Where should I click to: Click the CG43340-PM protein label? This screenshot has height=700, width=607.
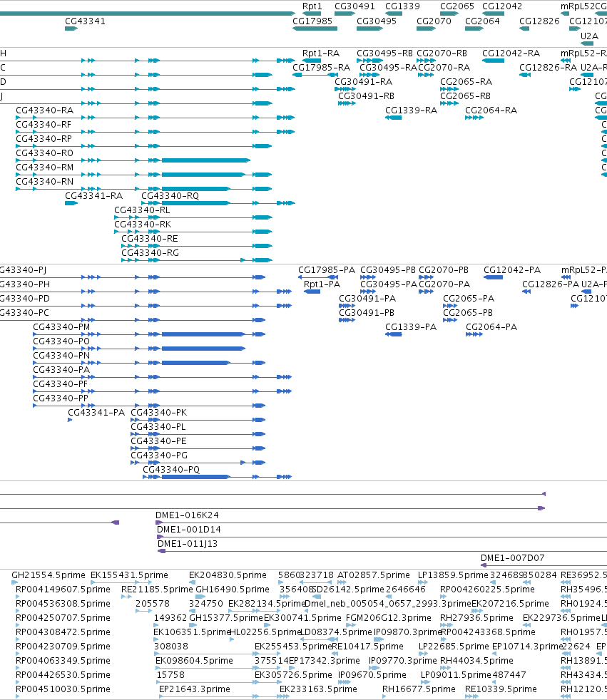point(61,327)
